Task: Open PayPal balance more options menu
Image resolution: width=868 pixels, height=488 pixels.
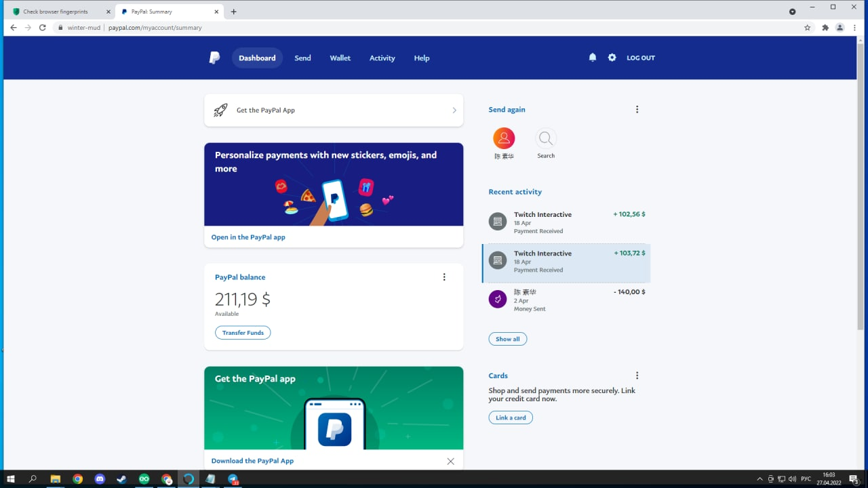Action: (x=444, y=277)
